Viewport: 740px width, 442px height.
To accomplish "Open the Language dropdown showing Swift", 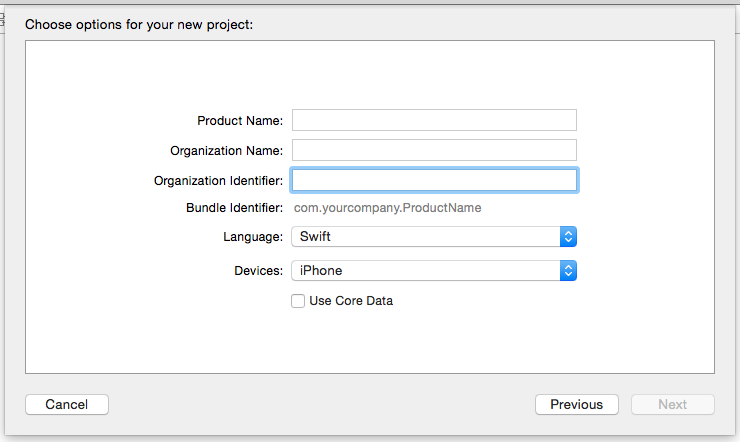I will [425, 237].
